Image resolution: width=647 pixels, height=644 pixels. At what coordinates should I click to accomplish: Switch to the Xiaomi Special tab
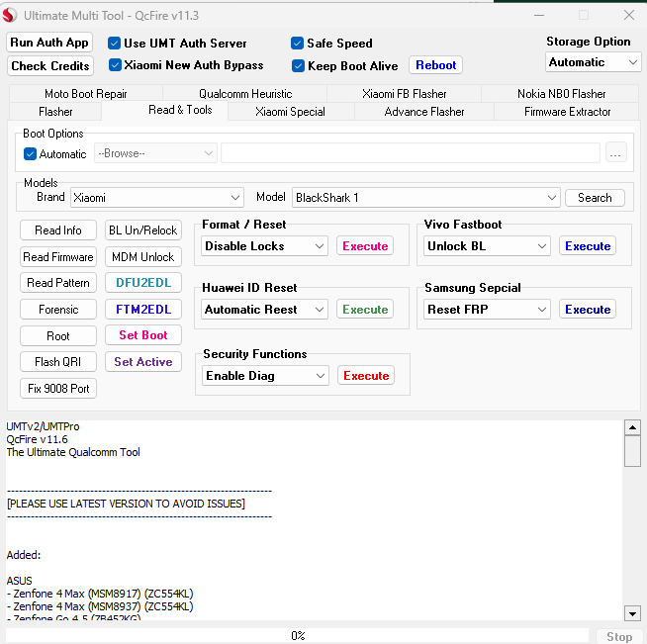[x=290, y=112]
